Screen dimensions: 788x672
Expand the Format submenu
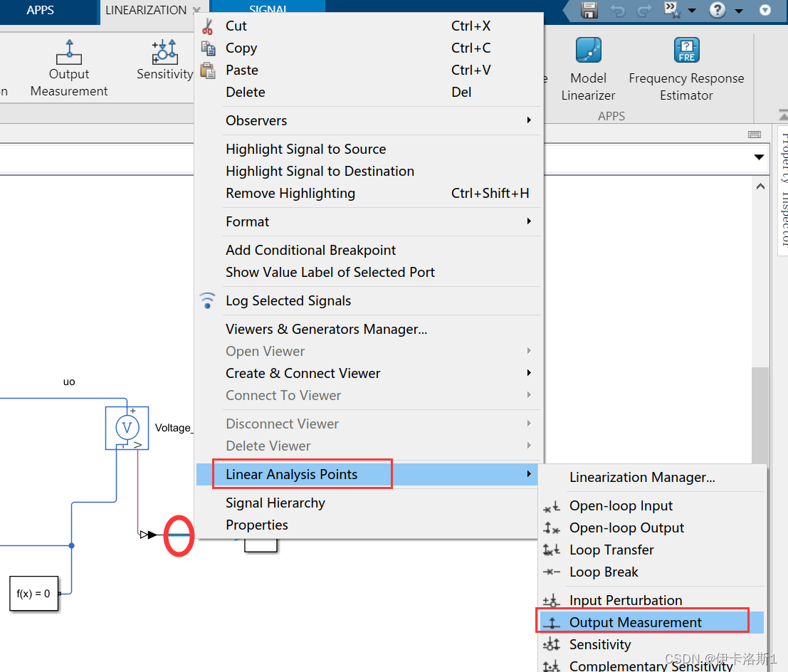369,221
